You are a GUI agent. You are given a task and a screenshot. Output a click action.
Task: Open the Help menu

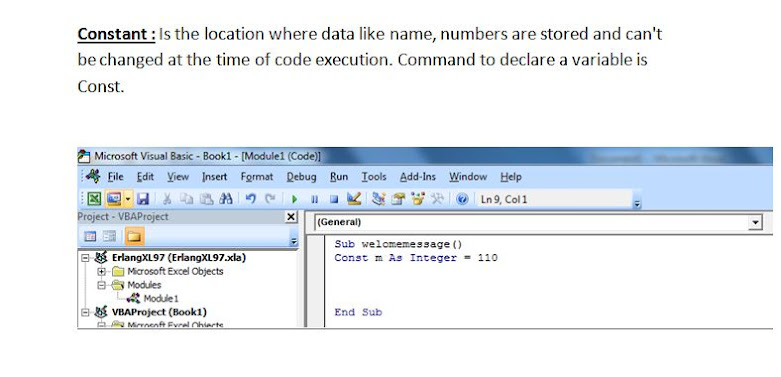coord(511,177)
